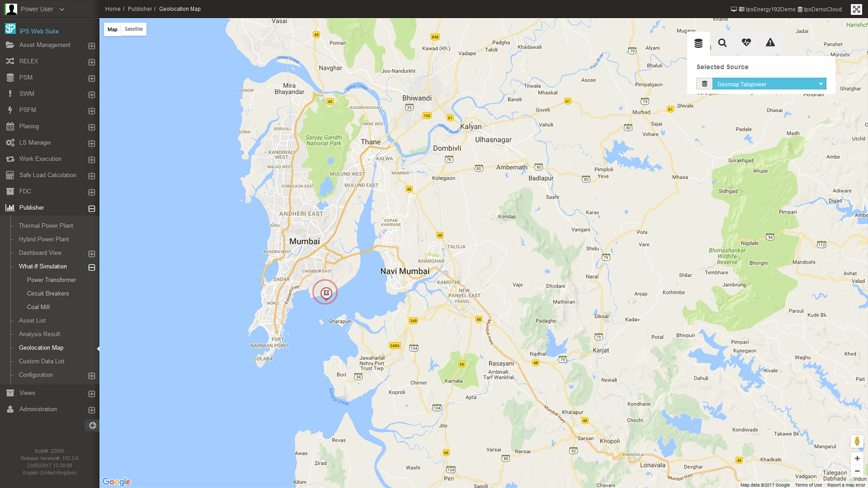This screenshot has height=488, width=868.
Task: Click the Safe Load Calculation calculator icon
Action: point(10,175)
